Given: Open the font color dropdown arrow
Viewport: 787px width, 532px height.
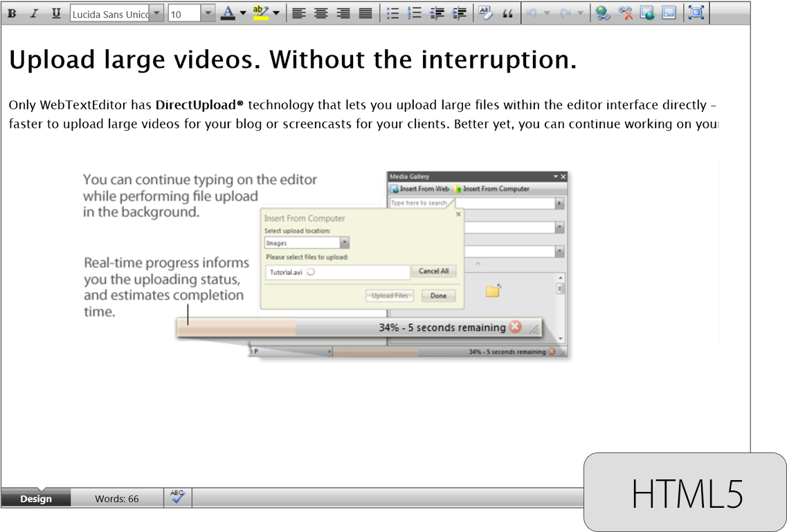Looking at the screenshot, I should (243, 13).
